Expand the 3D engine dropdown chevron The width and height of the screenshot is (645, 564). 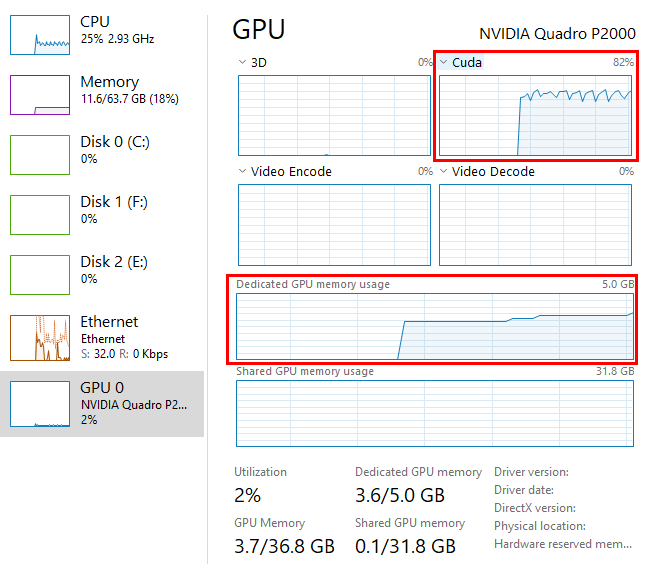pyautogui.click(x=242, y=62)
